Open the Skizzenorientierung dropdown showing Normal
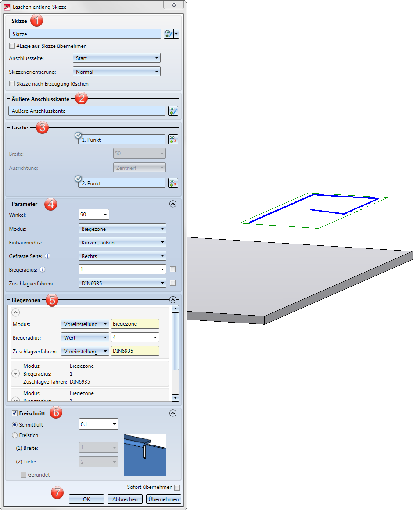The image size is (420, 517). click(116, 72)
